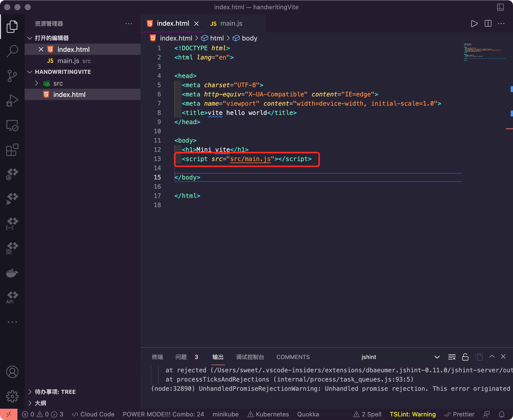Open output log in editor icon
513x420 pixels.
[479, 357]
